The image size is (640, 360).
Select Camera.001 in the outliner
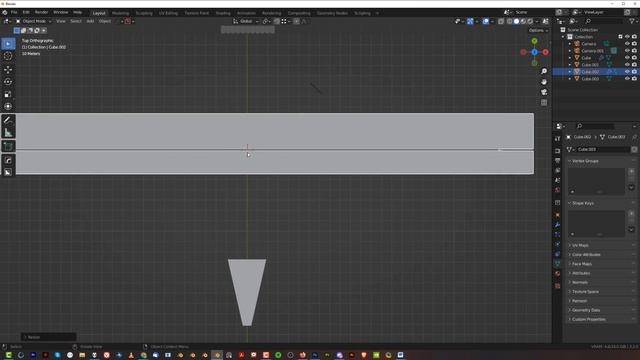[x=592, y=51]
